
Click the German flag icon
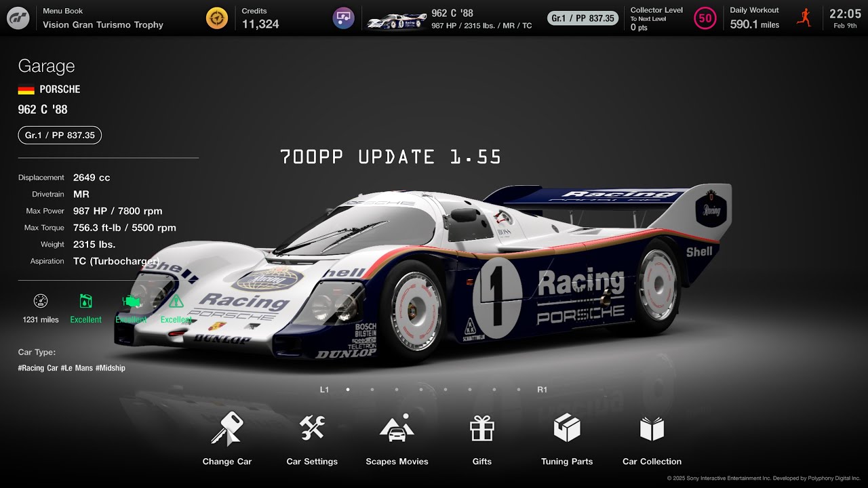[x=26, y=89]
